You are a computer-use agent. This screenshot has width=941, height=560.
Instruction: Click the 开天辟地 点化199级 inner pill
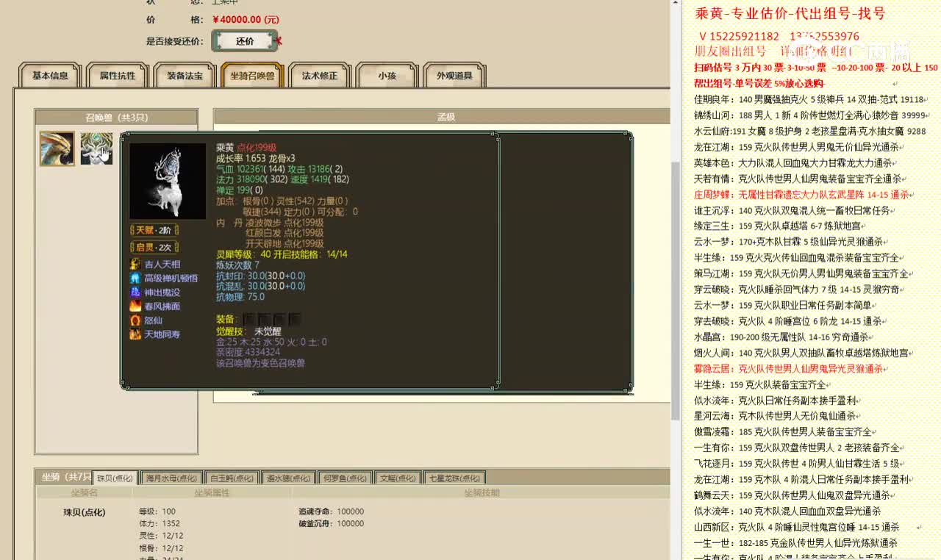[285, 243]
